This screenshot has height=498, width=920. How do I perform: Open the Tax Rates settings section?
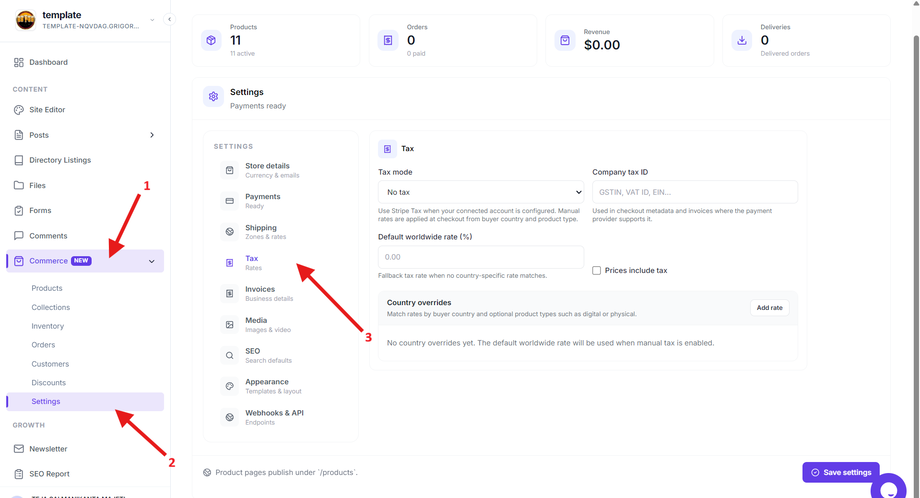(280, 263)
